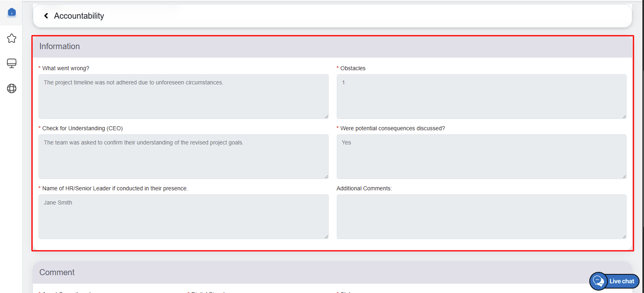Grab resize handle of 'What went wrong?' box

click(x=326, y=116)
